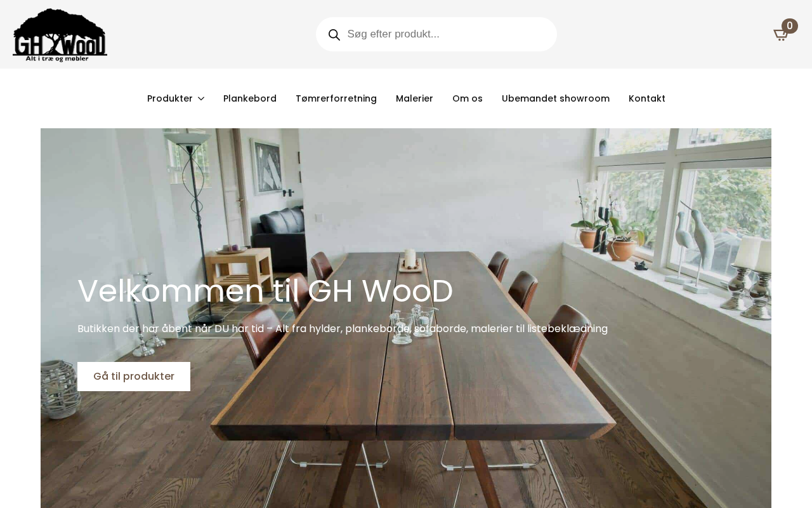Click the Velkommen til GH WooD heading
This screenshot has width=812, height=508.
[x=265, y=291]
